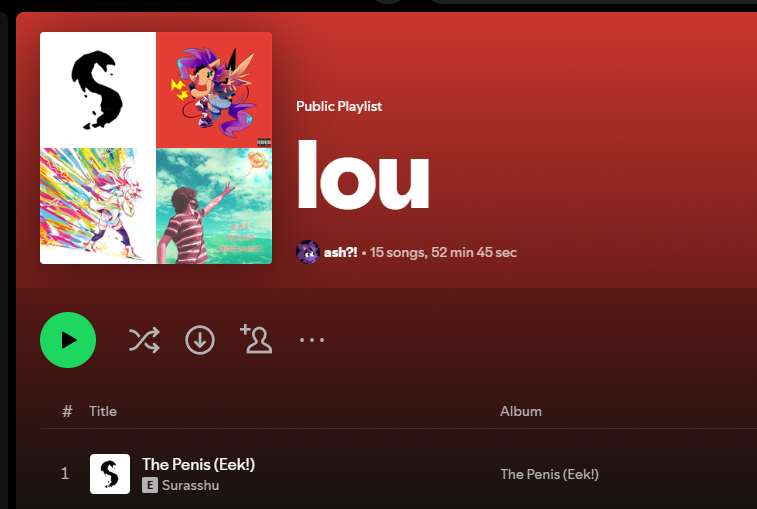Download the playlist using the arrow-circle icon
Screen dimensions: 757x509
(x=200, y=340)
